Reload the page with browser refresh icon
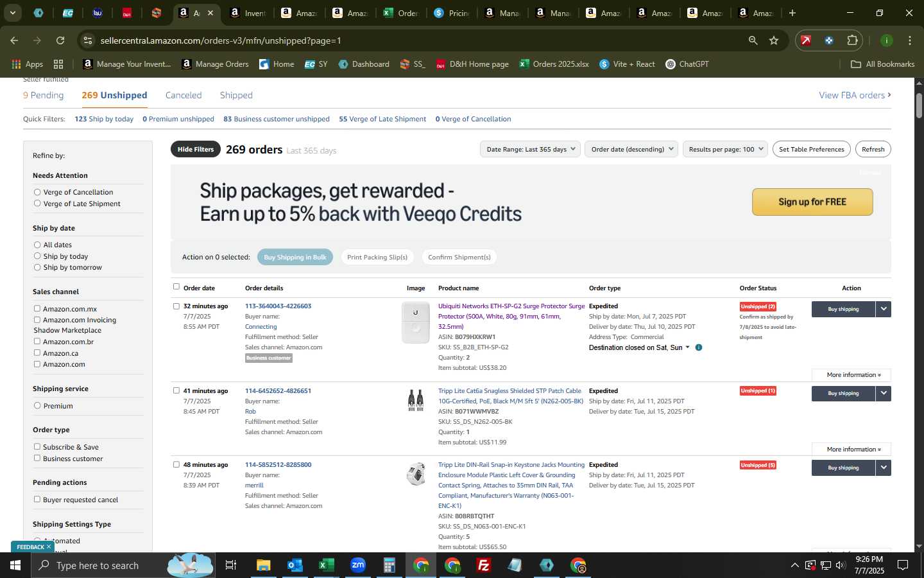Viewport: 924px width, 578px height. 60,40
